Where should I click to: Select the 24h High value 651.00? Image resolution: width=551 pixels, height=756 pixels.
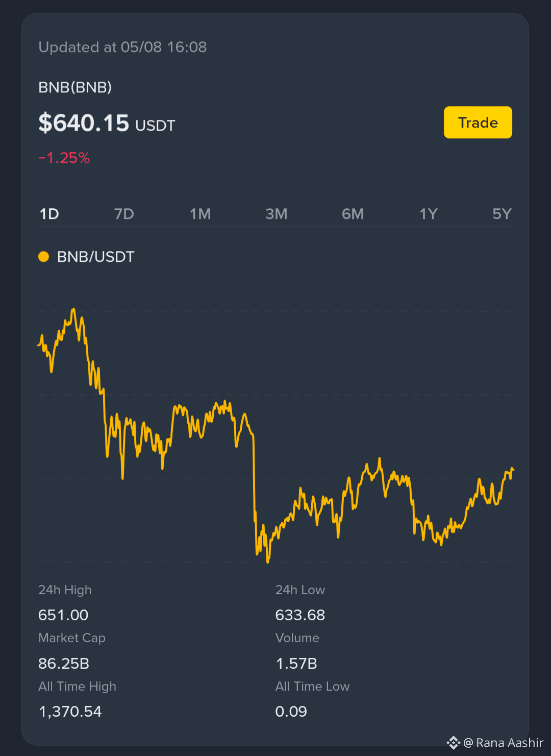click(x=63, y=615)
